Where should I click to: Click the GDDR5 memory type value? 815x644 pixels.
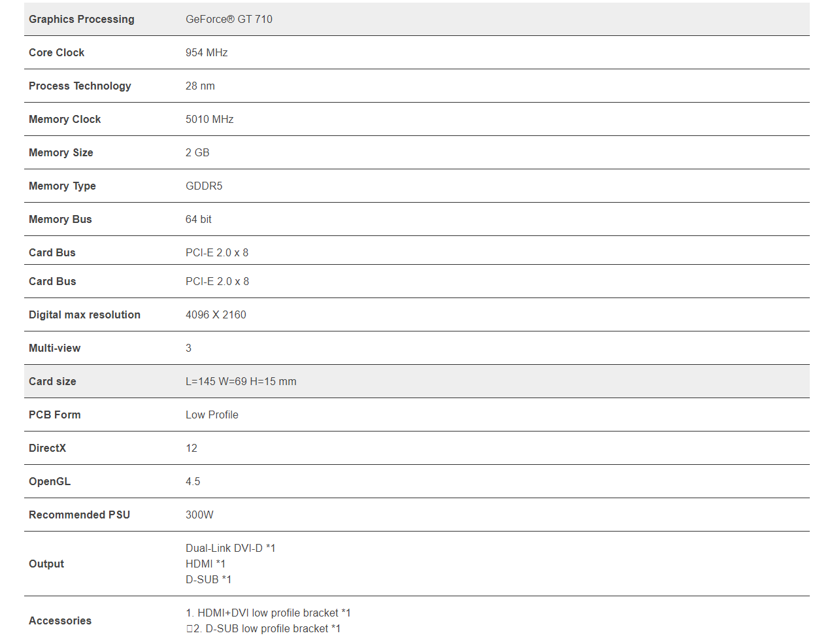[x=204, y=186]
